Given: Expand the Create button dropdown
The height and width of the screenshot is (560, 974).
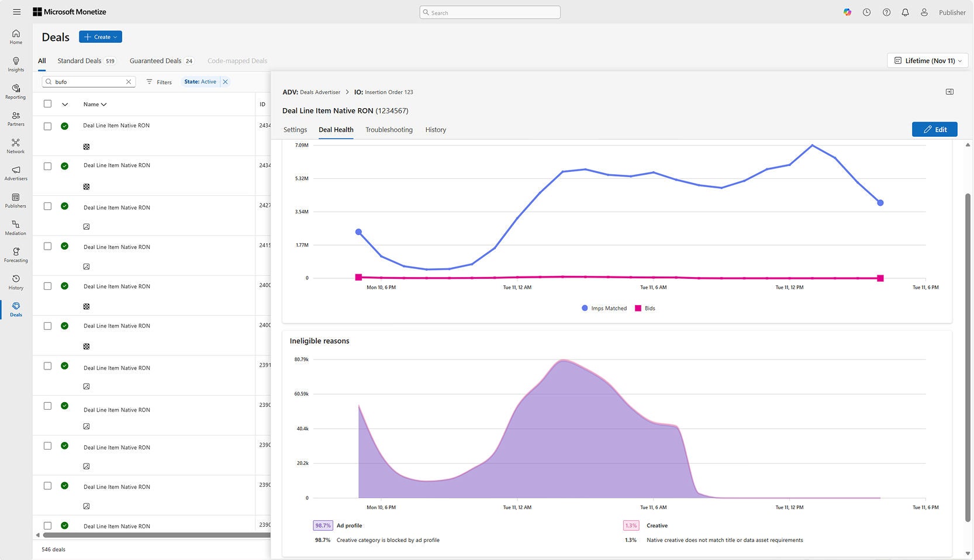Looking at the screenshot, I should [115, 37].
